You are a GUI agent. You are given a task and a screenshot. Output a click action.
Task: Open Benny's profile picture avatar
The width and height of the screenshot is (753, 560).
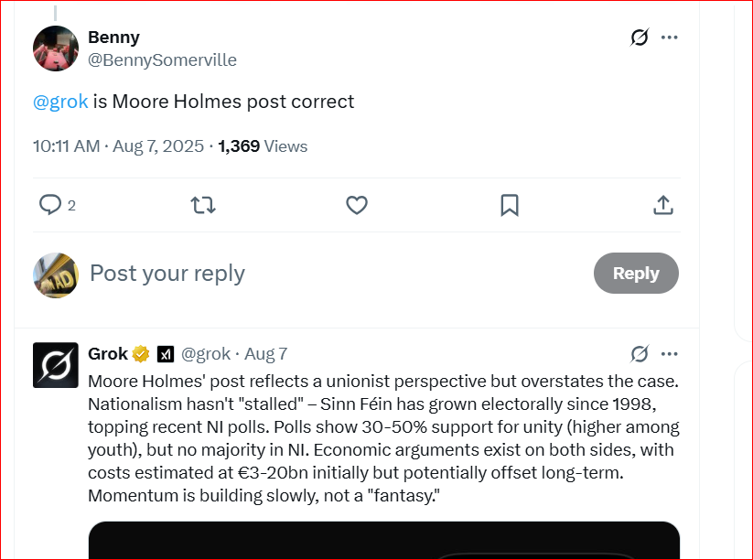click(x=56, y=48)
